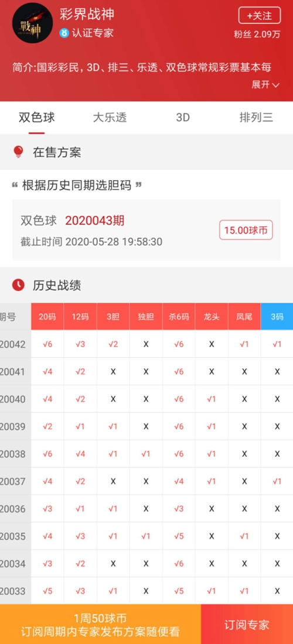The image size is (293, 644).
Task: Select the 双色球 tab
Action: (36, 117)
